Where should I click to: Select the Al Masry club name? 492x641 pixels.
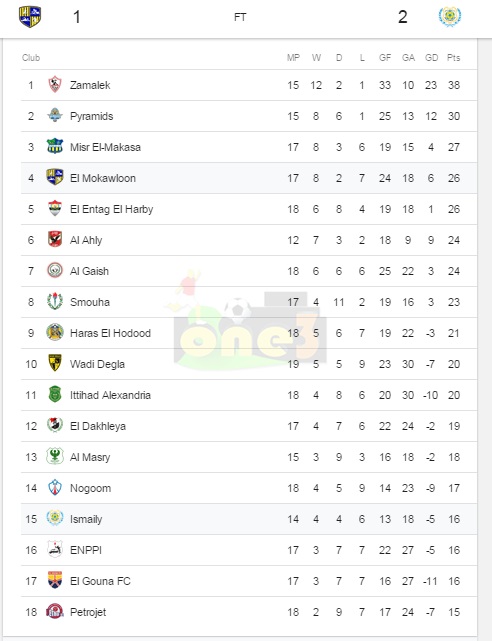point(90,457)
